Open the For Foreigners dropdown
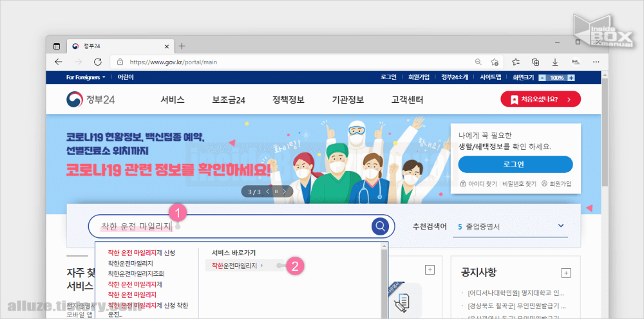644x319 pixels. (86, 77)
